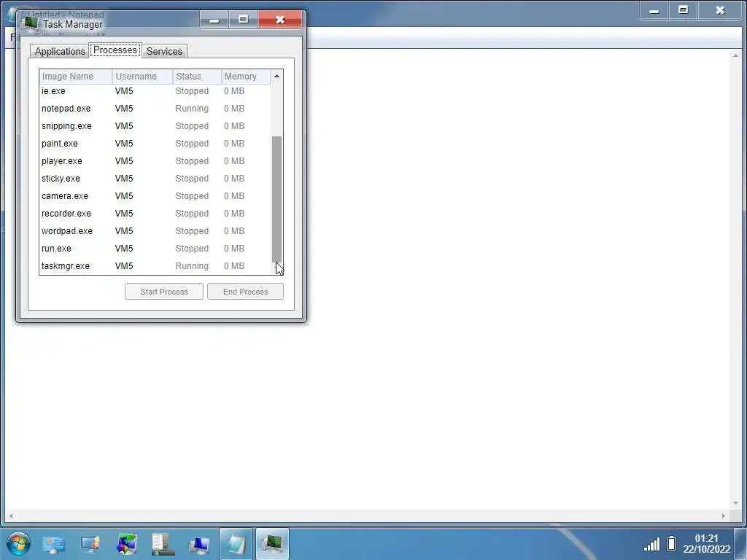The height and width of the screenshot is (560, 747).
Task: Click 0 MB memory of wordpad.exe
Action: click(x=234, y=231)
